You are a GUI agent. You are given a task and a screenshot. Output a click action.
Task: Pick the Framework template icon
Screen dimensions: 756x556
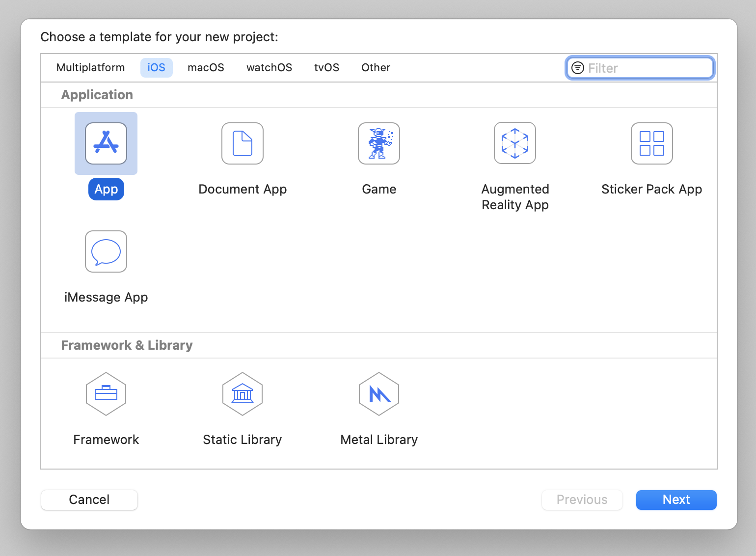[x=106, y=394]
